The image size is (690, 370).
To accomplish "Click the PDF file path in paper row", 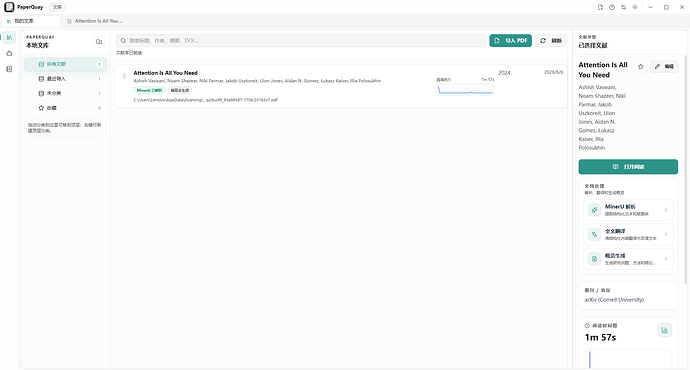I will coord(206,100).
